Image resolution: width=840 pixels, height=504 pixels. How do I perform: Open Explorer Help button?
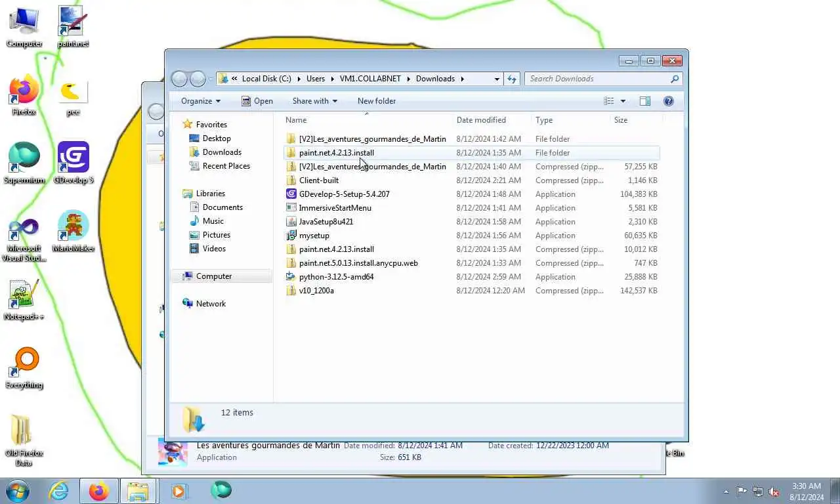pos(669,101)
